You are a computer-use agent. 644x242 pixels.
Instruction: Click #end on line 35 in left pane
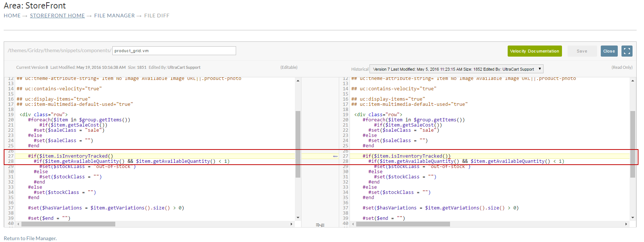[x=34, y=198]
